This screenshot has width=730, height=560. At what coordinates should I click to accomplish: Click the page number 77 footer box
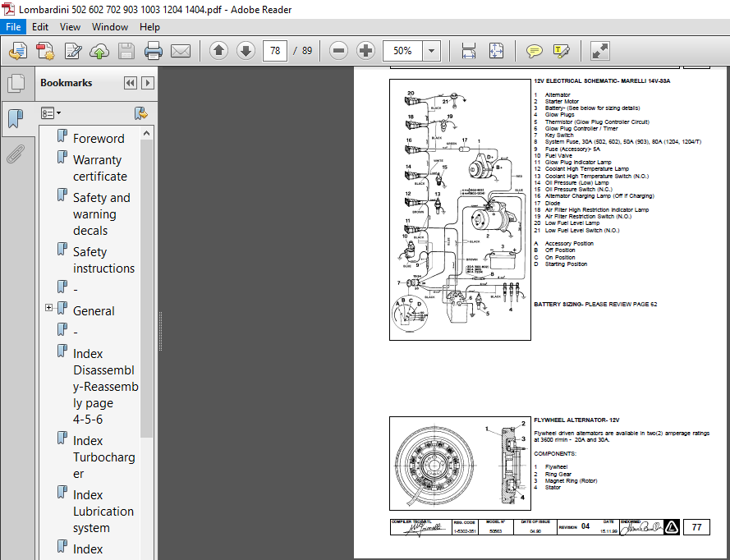[x=696, y=527]
